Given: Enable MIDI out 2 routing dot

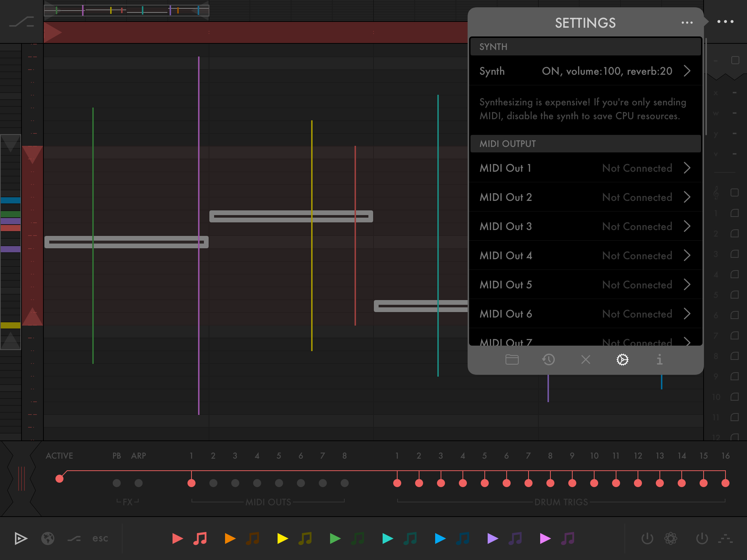Looking at the screenshot, I should tap(213, 483).
